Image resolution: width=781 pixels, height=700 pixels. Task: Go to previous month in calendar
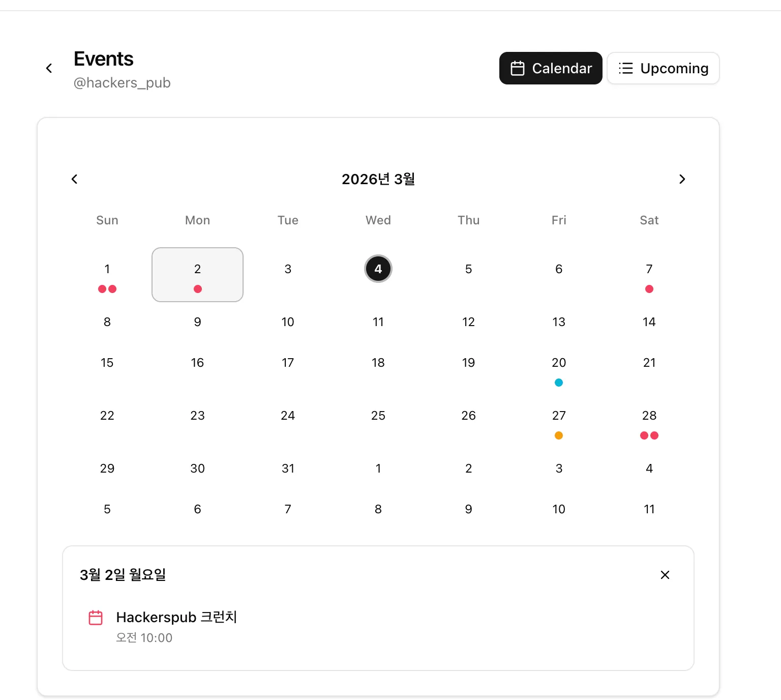click(x=75, y=179)
